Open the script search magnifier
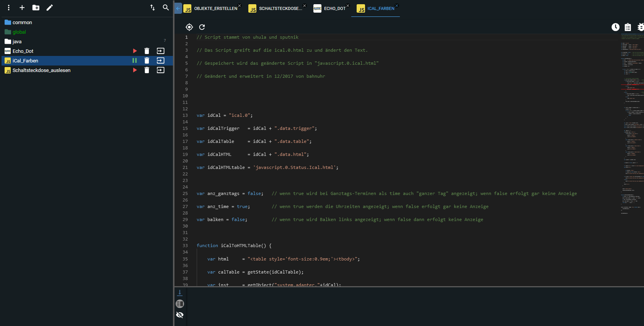 click(166, 8)
